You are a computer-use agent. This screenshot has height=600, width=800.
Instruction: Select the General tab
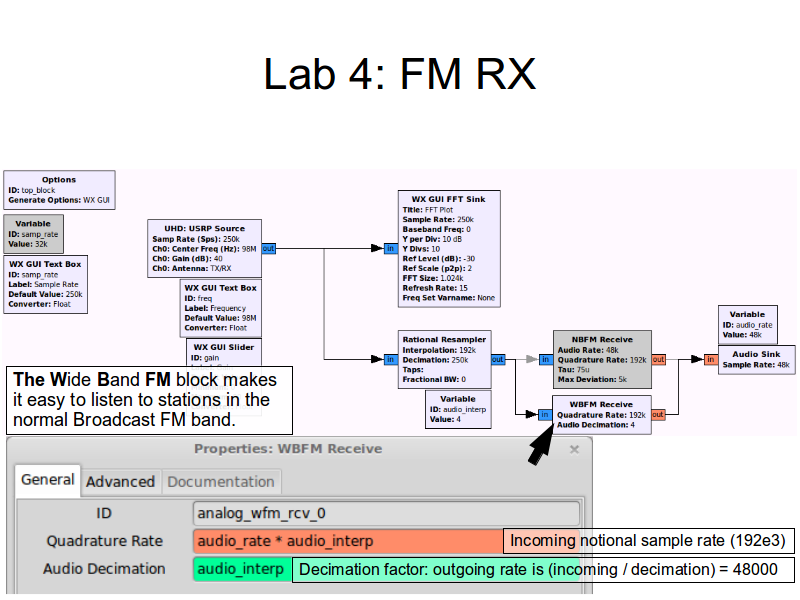coord(48,480)
